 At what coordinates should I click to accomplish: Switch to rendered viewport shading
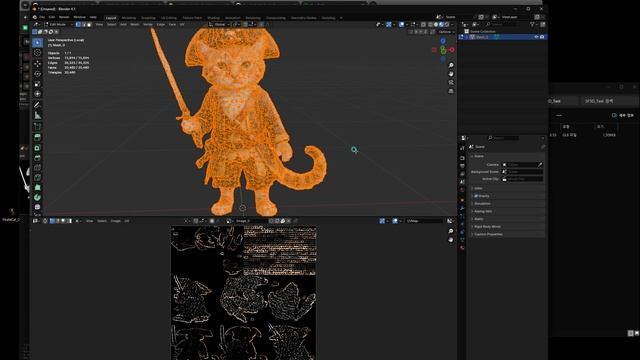coord(447,24)
